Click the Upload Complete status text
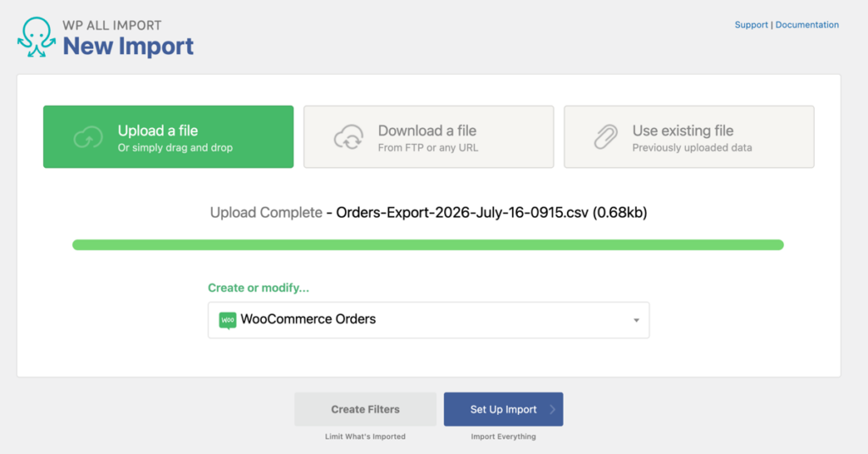This screenshot has height=454, width=868. (265, 213)
